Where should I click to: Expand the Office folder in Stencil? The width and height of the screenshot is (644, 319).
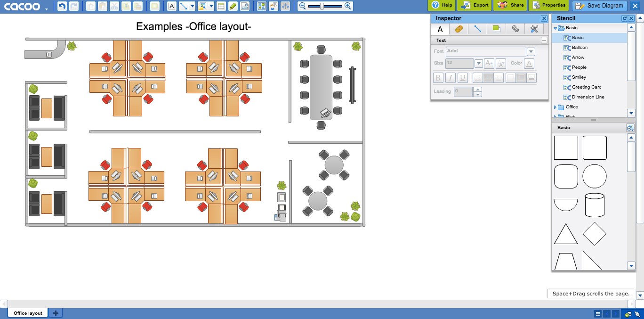(x=555, y=107)
